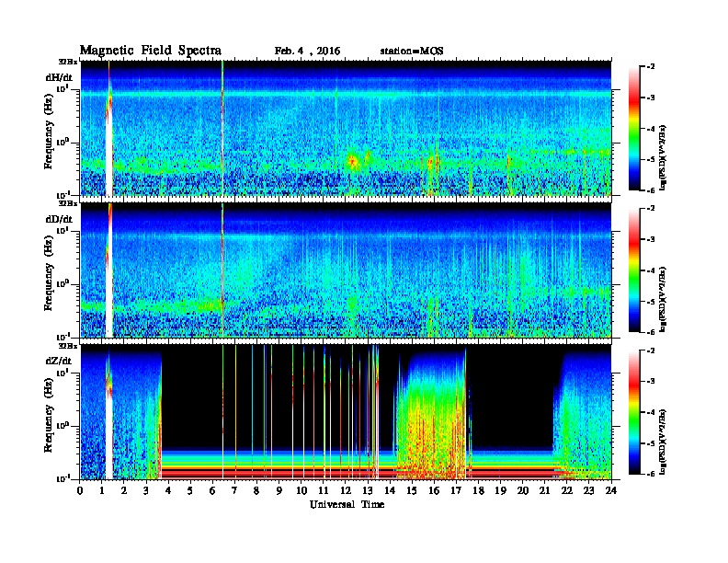
Task: Click the x-axis tick label "5"
Action: (190, 490)
